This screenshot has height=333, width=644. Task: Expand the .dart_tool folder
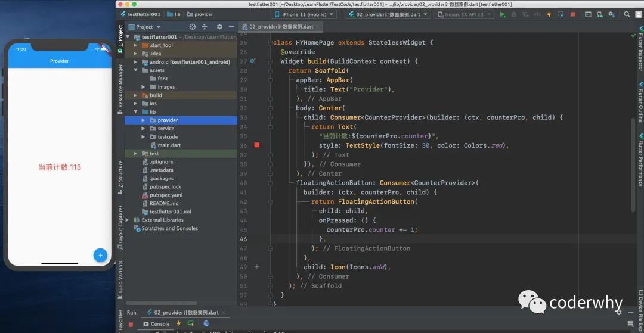click(135, 45)
